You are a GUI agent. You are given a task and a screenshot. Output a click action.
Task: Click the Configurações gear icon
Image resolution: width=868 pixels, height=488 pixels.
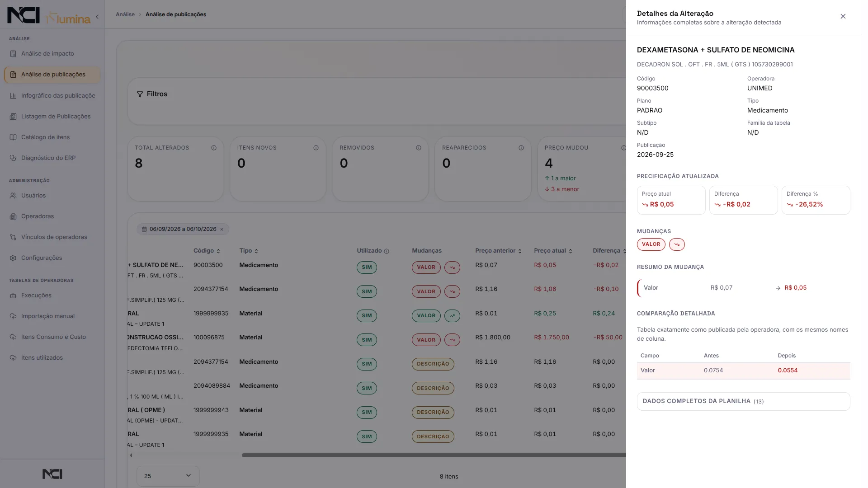click(x=13, y=258)
